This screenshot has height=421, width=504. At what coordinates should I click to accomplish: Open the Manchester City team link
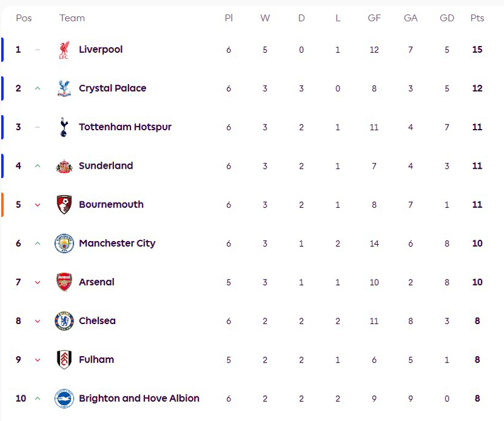click(x=117, y=243)
